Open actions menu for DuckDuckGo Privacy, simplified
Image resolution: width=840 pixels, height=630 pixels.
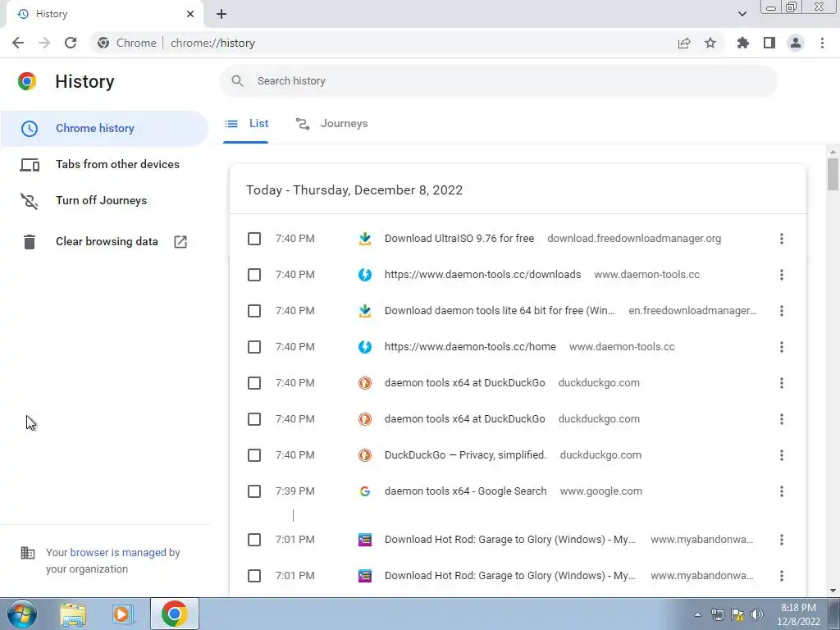coord(782,455)
